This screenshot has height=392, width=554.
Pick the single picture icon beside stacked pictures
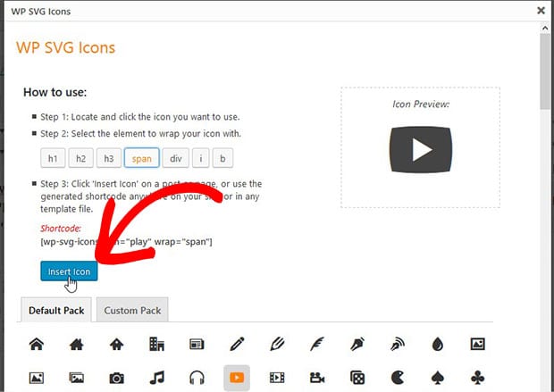click(37, 378)
